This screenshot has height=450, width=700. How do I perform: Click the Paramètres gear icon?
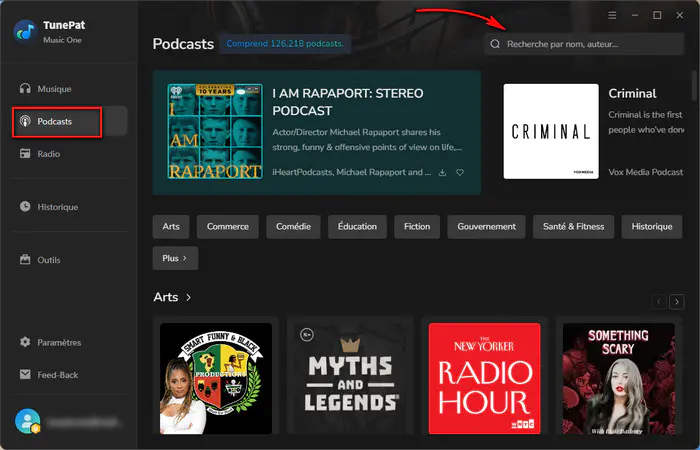click(25, 342)
